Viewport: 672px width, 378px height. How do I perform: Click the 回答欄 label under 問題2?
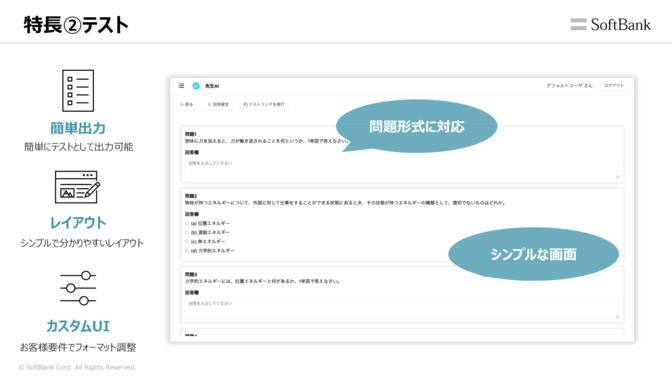point(192,214)
